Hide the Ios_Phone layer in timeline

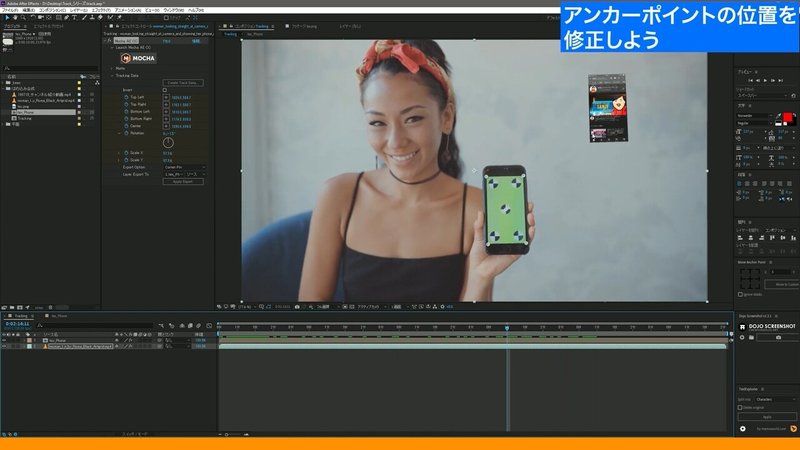(5, 340)
